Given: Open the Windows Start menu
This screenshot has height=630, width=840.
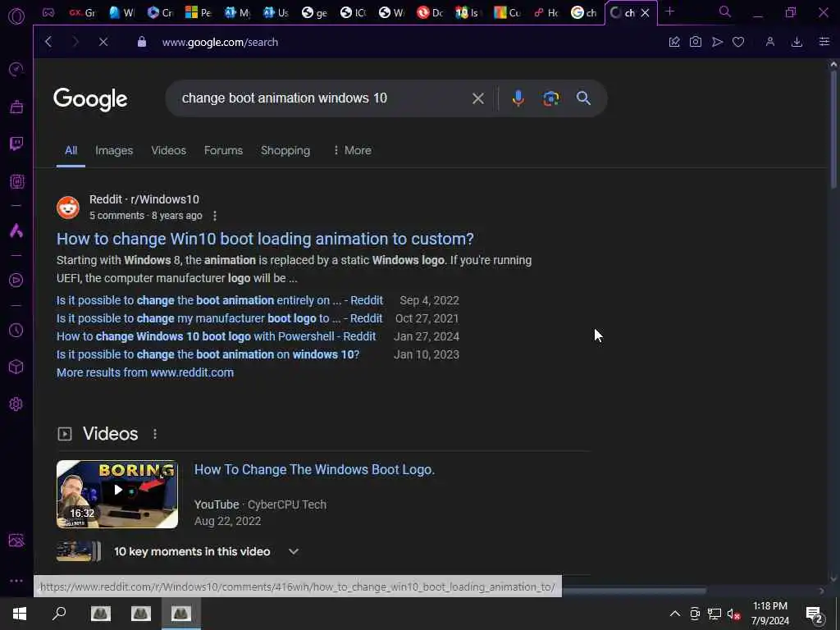Looking at the screenshot, I should click(x=20, y=614).
